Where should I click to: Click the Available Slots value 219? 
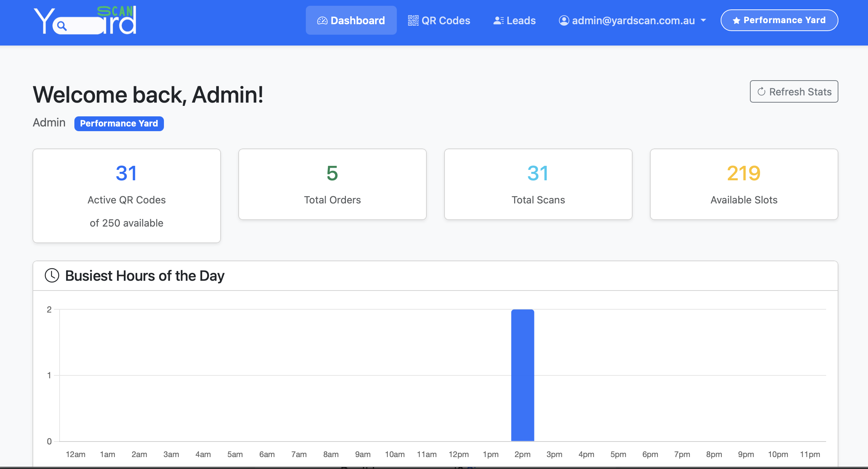(x=744, y=173)
